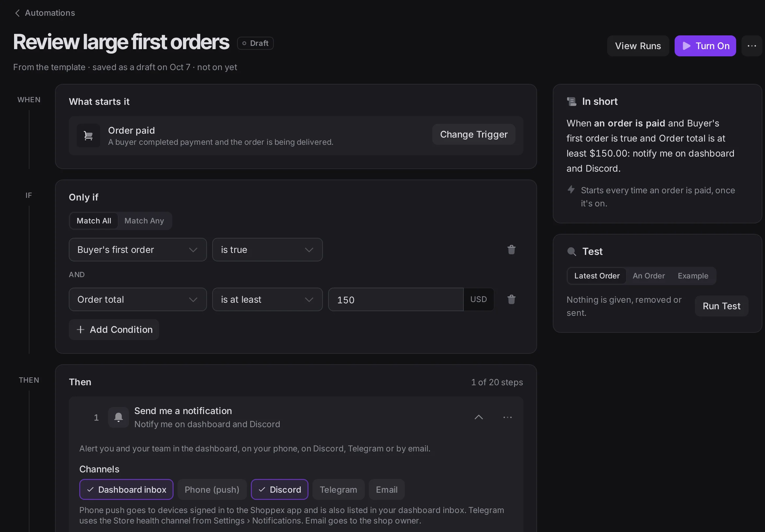Select the Match All tab

click(x=94, y=221)
